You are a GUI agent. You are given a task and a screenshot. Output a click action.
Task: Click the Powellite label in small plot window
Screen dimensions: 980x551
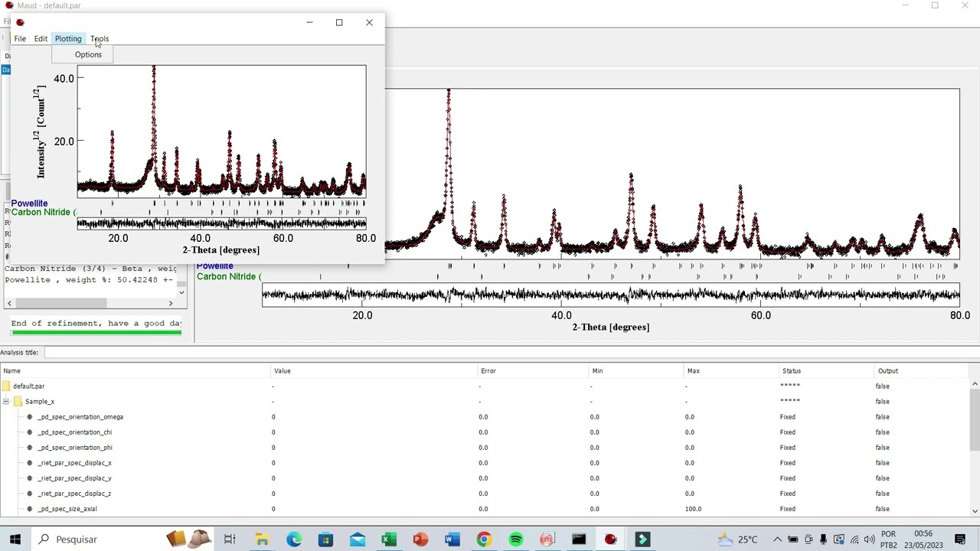click(x=29, y=203)
